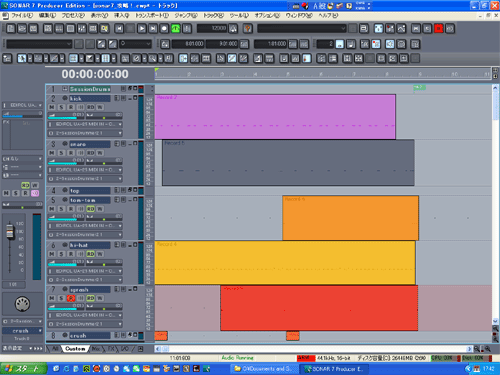This screenshot has width=500, height=375.
Task: Open the snare track input dropdown
Action: (85, 170)
